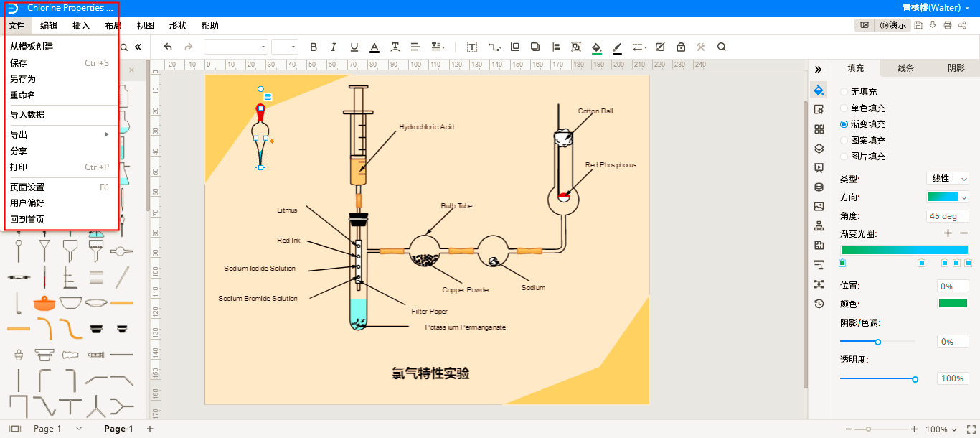The height and width of the screenshot is (438, 980).
Task: Open the 插入 (Insert) menu
Action: click(x=81, y=25)
